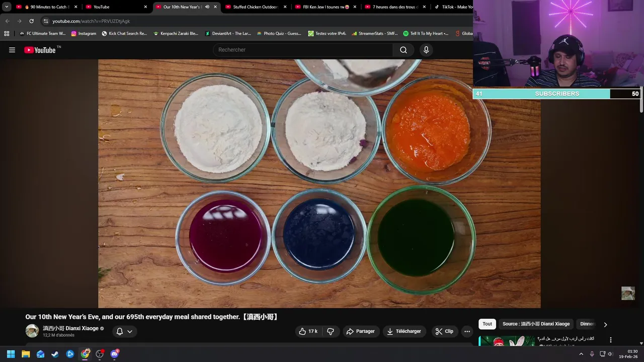Image resolution: width=644 pixels, height=362 pixels.
Task: Open options menu for the first suggested video
Action: pyautogui.click(x=611, y=340)
